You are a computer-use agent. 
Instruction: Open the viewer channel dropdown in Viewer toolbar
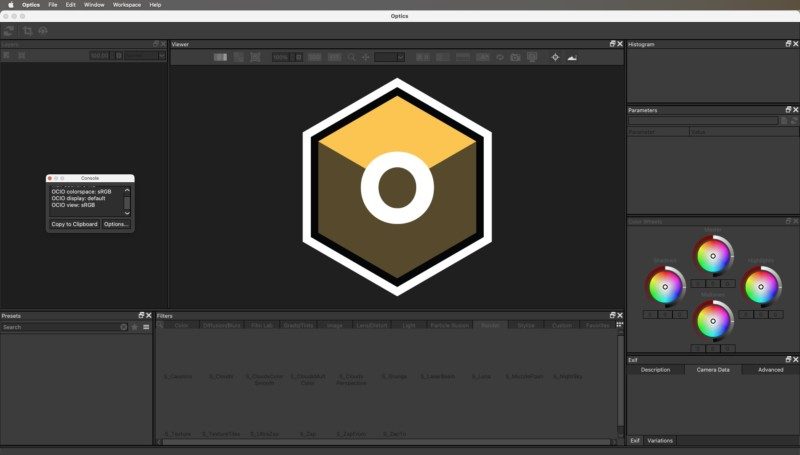[389, 57]
